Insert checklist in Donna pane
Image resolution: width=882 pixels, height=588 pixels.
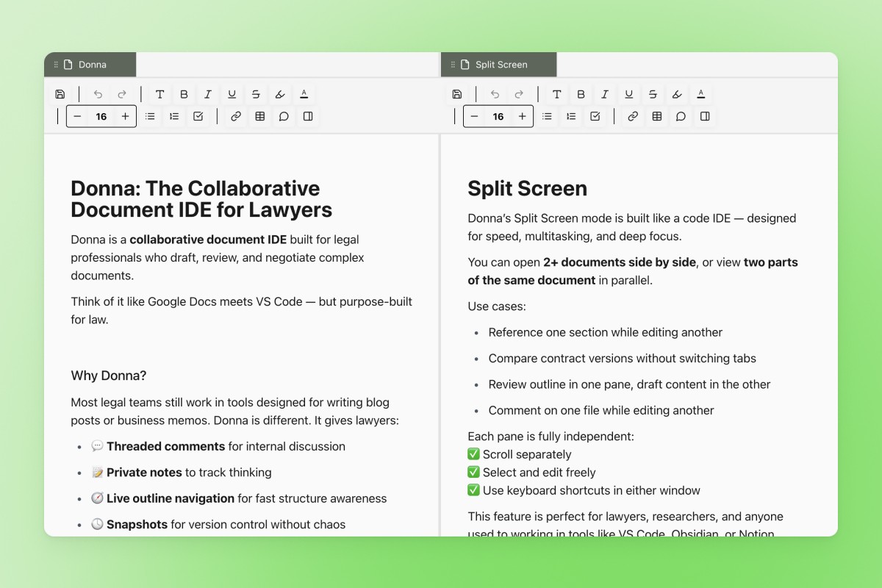pyautogui.click(x=198, y=116)
